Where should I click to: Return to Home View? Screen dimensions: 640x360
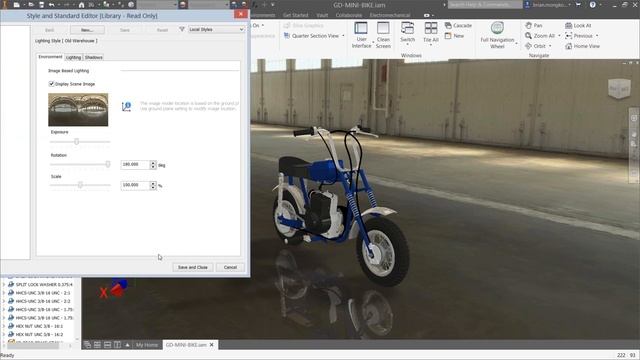pyautogui.click(x=582, y=46)
